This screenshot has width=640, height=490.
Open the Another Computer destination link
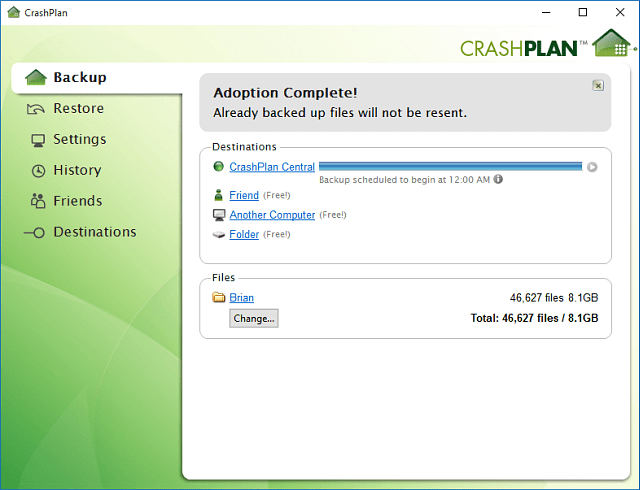click(272, 215)
